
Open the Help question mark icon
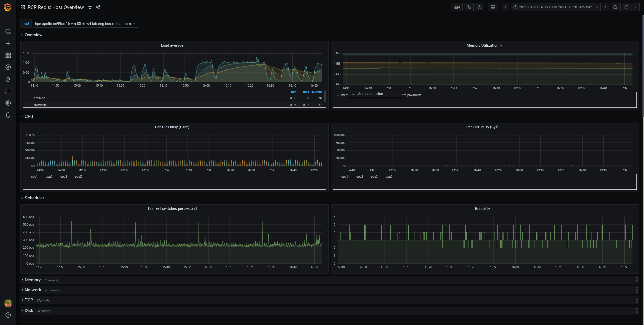pos(8,315)
